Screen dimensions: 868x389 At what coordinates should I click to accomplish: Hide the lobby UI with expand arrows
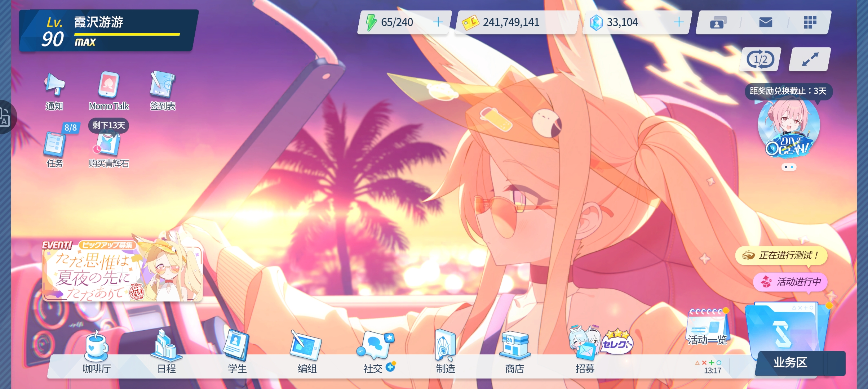pyautogui.click(x=810, y=59)
